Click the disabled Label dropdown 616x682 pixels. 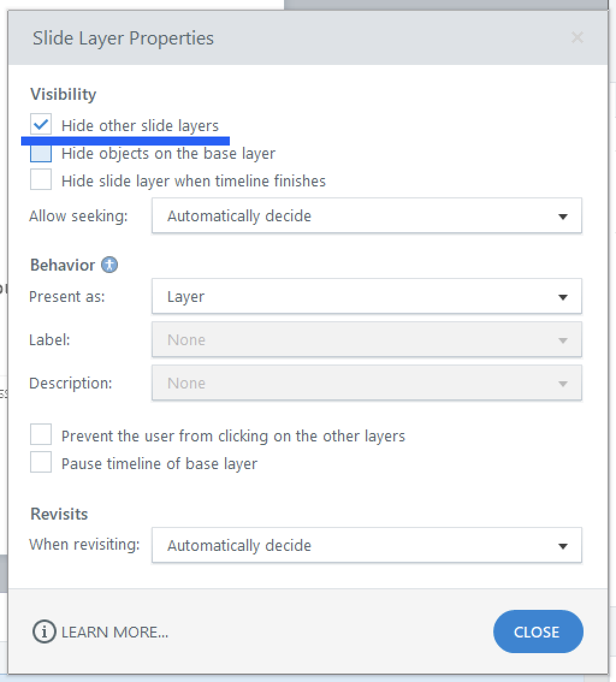(366, 340)
